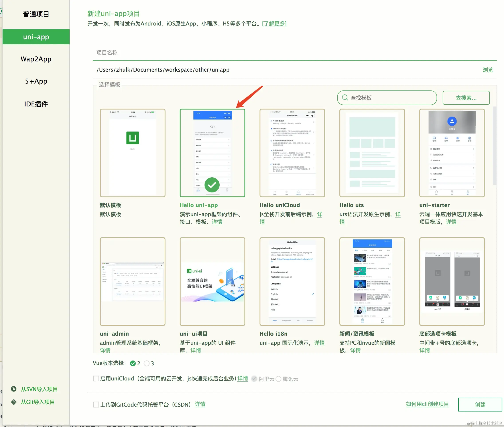Focus the 查找模板 search box
Viewport: 504px width, 427px height.
coord(387,98)
